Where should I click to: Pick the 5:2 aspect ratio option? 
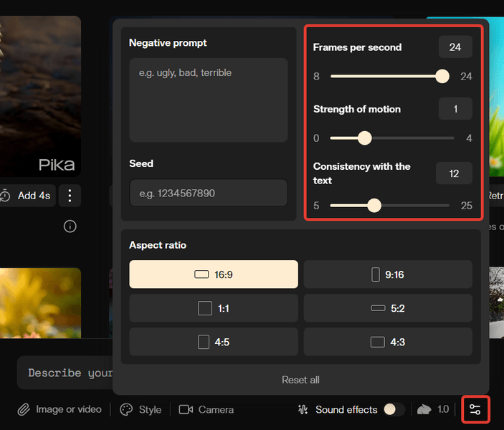[388, 308]
